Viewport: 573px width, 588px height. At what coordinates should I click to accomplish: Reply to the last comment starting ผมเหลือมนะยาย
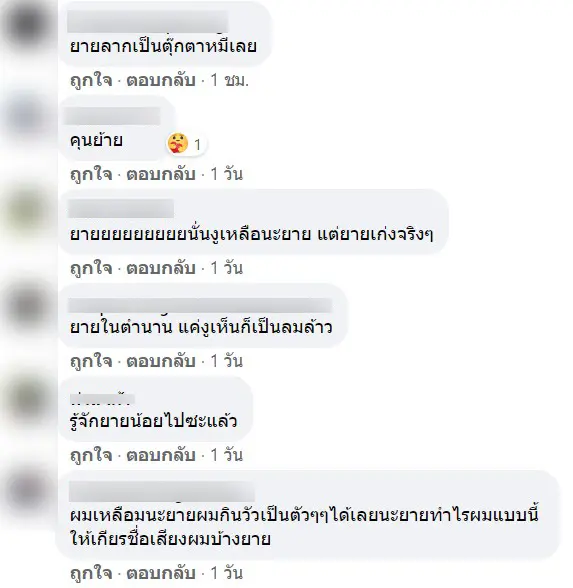160,573
